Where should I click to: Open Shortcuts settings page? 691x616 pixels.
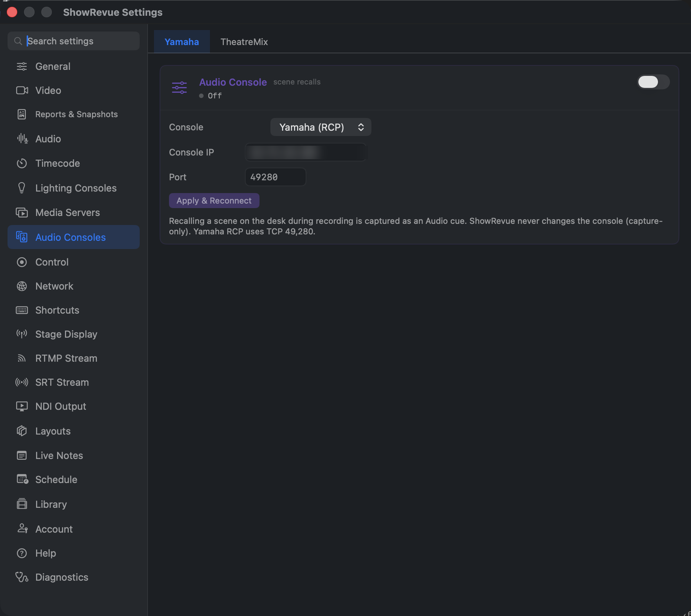tap(73, 310)
